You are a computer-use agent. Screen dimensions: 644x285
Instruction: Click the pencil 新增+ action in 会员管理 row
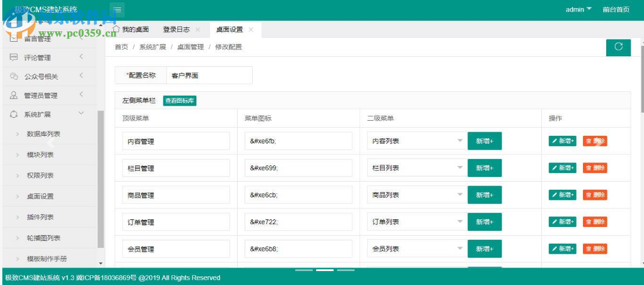563,249
